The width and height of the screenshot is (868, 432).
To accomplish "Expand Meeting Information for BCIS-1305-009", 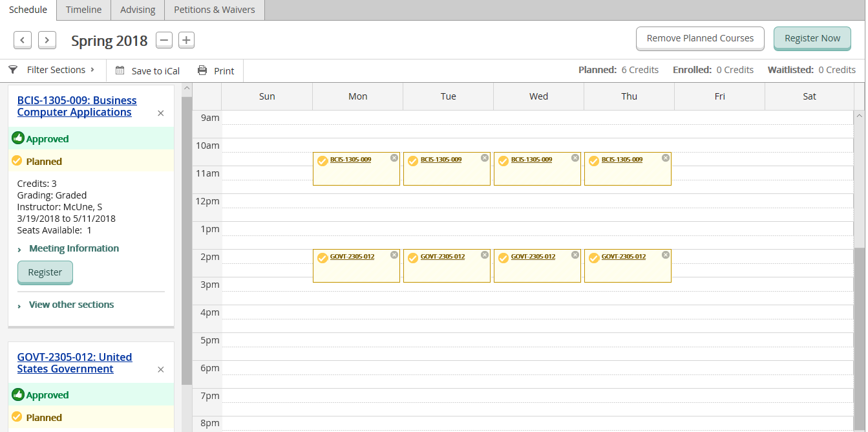I will click(x=69, y=248).
